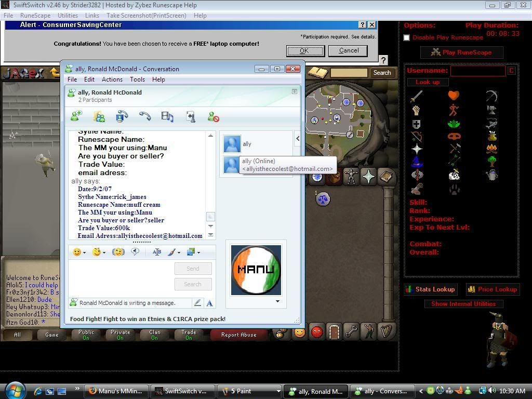Click the Manu display picture thumbnail
This screenshot has width=532, height=399.
pos(256,270)
